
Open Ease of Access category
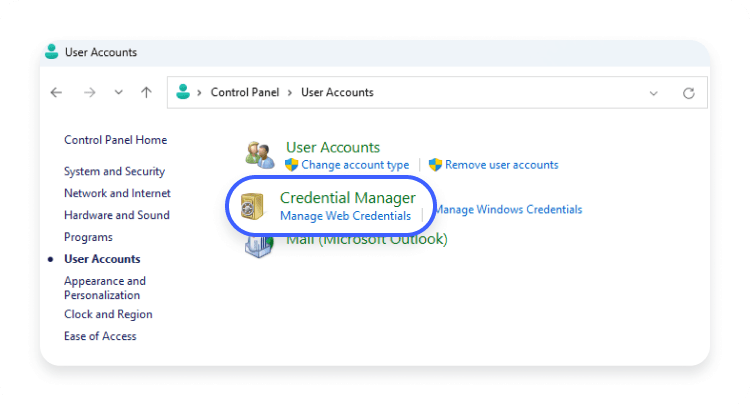click(x=100, y=336)
